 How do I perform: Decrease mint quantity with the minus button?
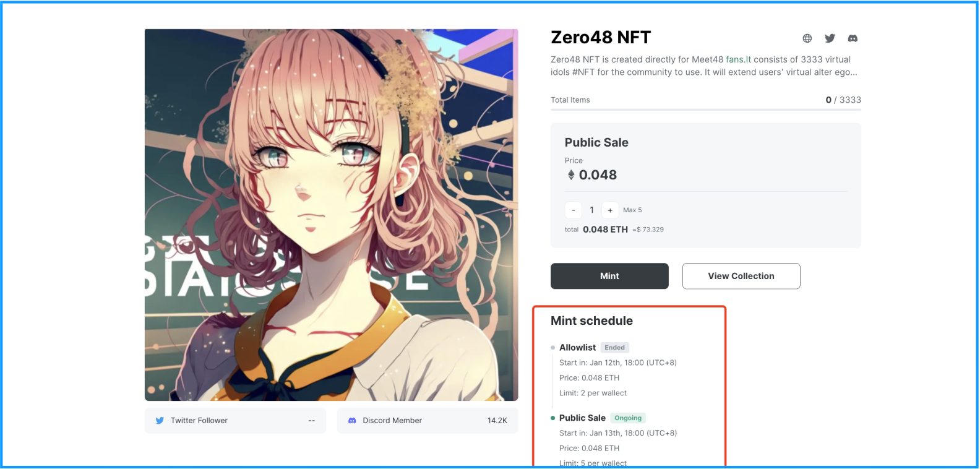click(573, 210)
